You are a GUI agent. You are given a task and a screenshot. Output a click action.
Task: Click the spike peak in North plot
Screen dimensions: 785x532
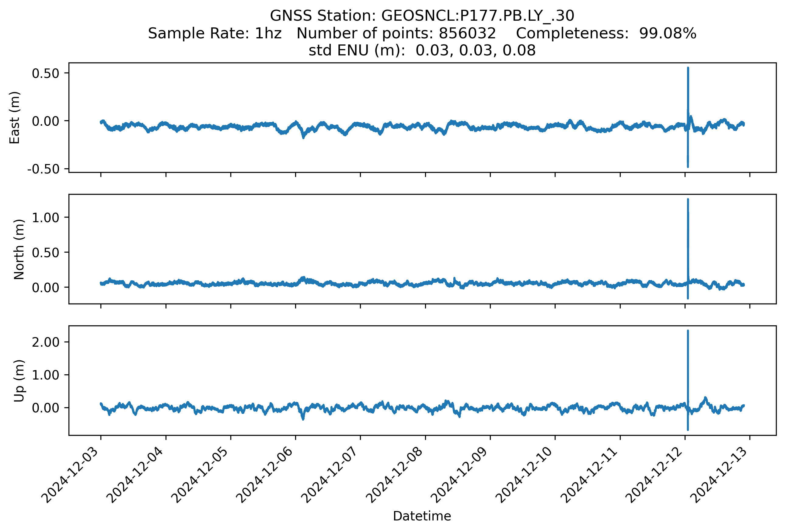point(688,200)
